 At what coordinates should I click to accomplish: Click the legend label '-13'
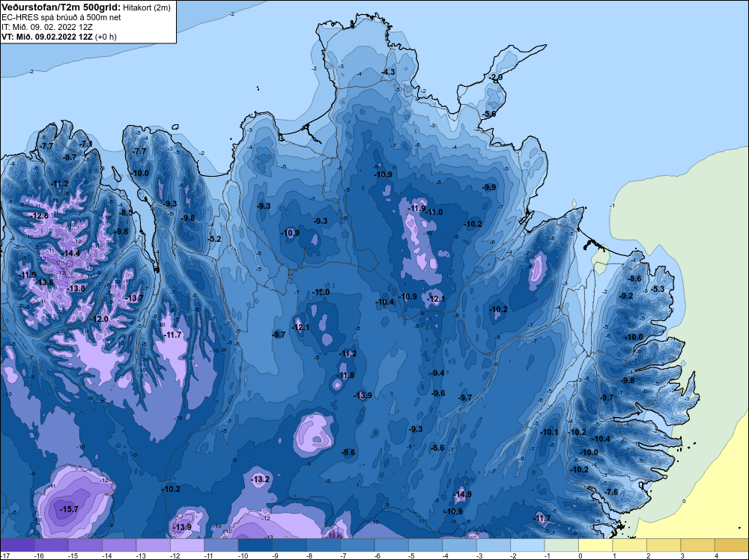point(139,556)
